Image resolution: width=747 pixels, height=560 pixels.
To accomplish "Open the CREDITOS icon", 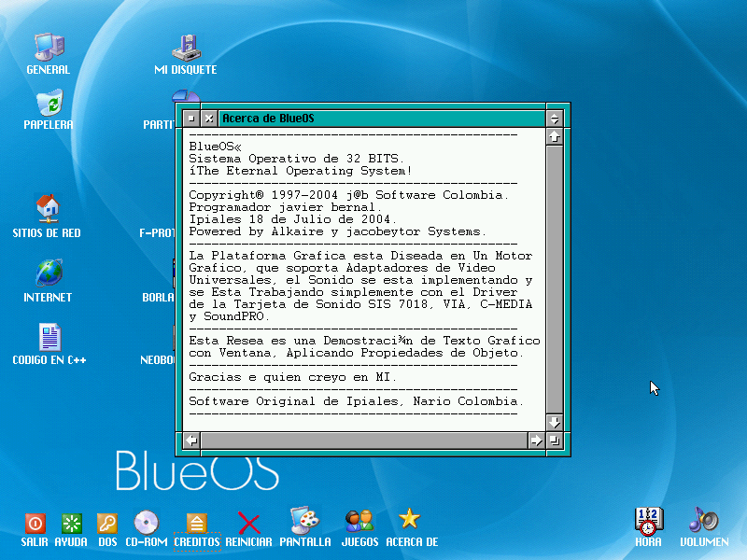I will pyautogui.click(x=197, y=524).
